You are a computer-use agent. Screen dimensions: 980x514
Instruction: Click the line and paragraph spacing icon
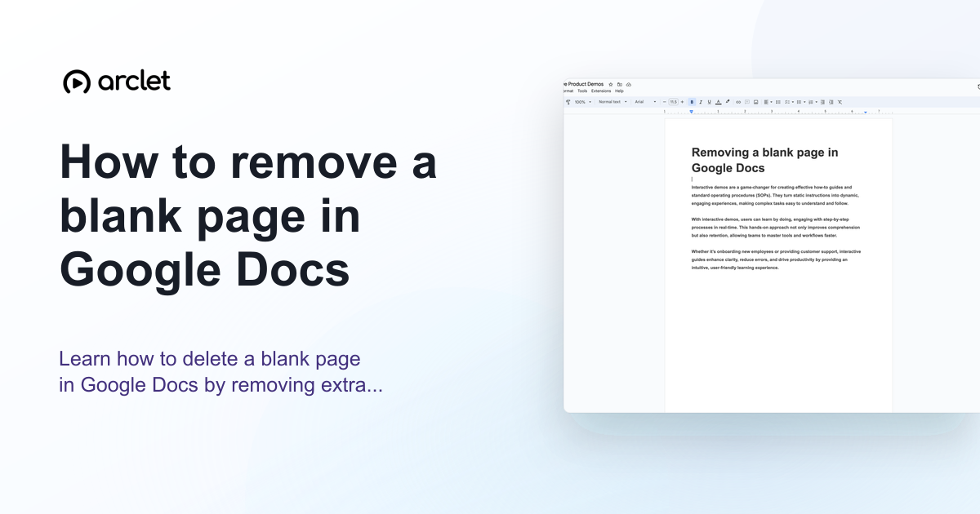tap(777, 102)
